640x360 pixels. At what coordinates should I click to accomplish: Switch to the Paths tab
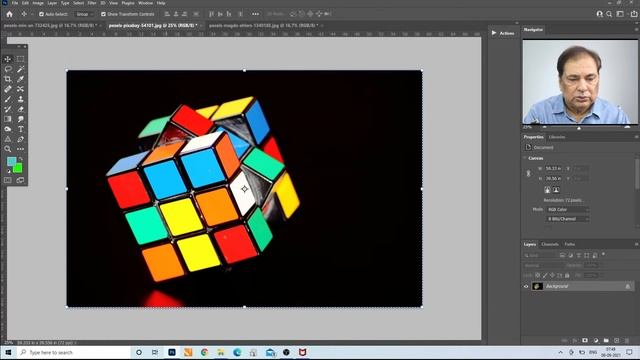[x=570, y=244]
